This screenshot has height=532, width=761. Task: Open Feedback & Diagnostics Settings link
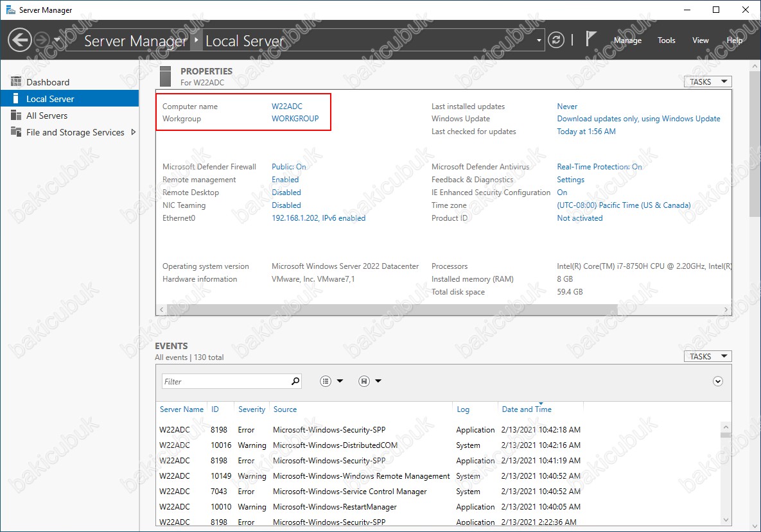tap(570, 180)
